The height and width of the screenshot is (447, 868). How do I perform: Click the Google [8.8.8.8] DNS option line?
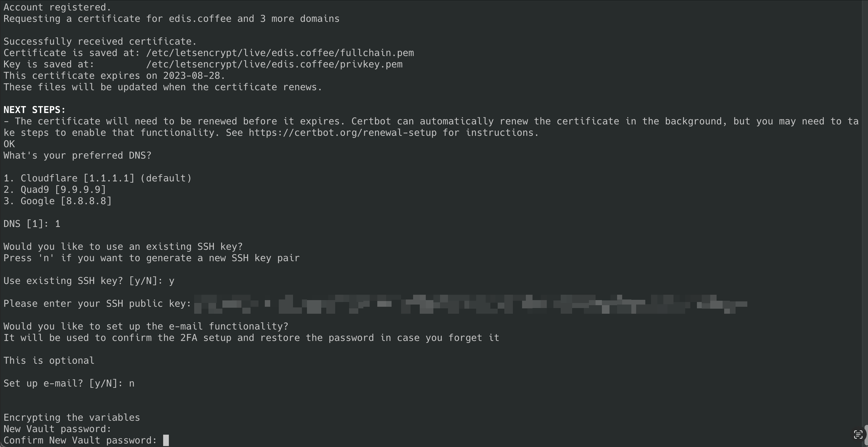pos(57,201)
